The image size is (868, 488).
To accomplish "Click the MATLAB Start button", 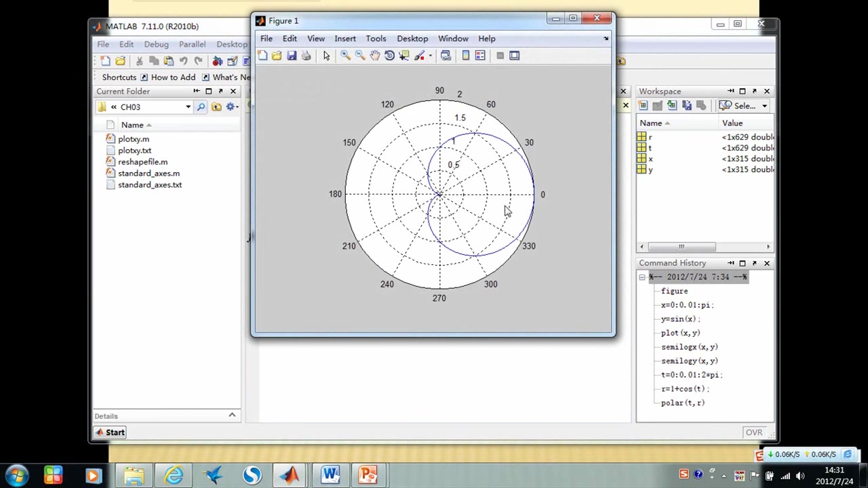I will point(110,432).
